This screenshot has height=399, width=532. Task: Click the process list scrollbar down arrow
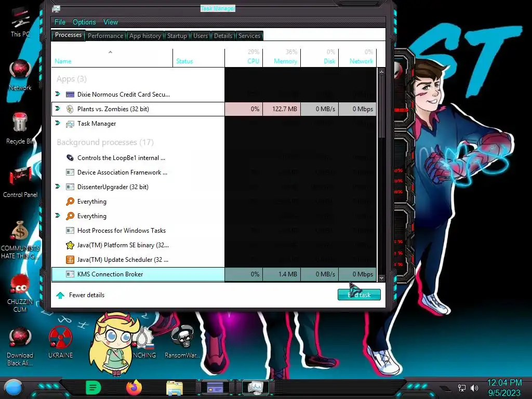[381, 278]
